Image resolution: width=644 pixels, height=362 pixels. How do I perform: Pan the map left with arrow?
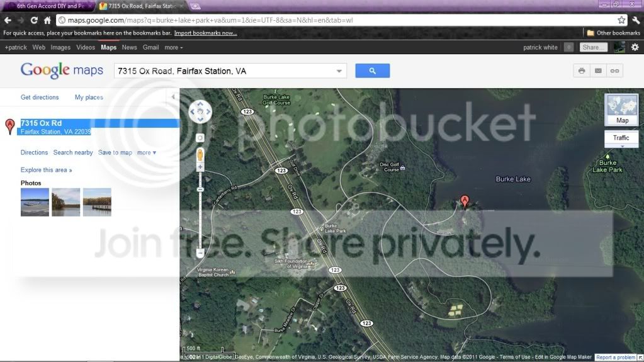point(192,111)
